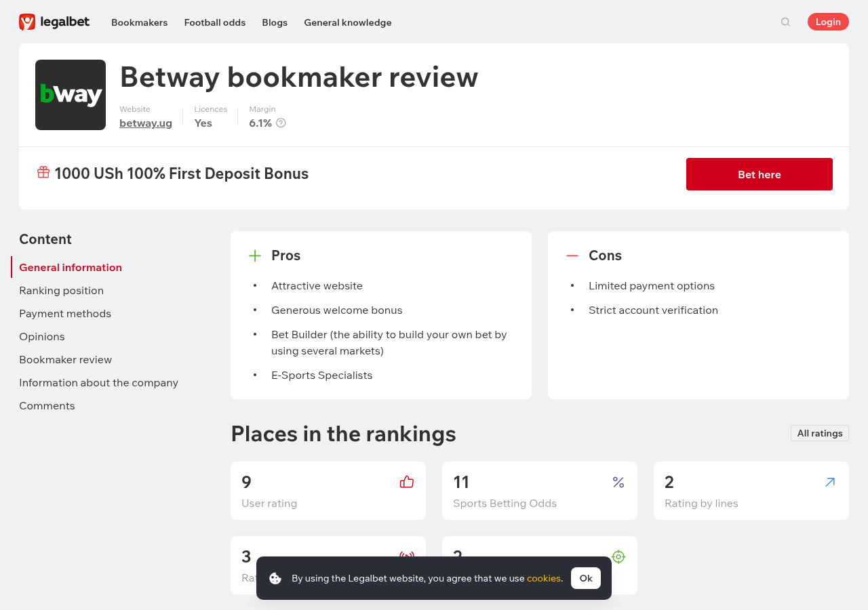Open the Sports Betting Odds ranking card
This screenshot has height=610, width=868.
coord(540,491)
